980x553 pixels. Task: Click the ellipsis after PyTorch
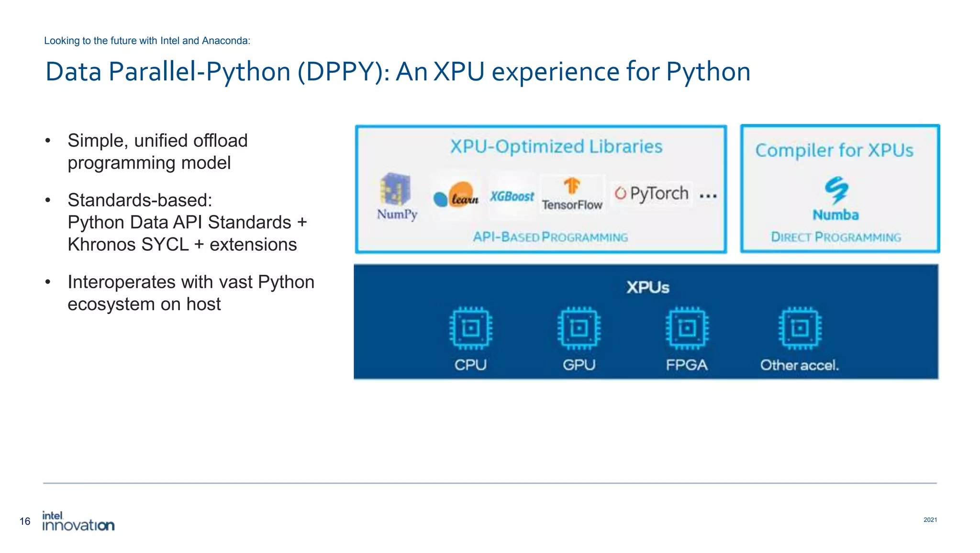point(708,196)
